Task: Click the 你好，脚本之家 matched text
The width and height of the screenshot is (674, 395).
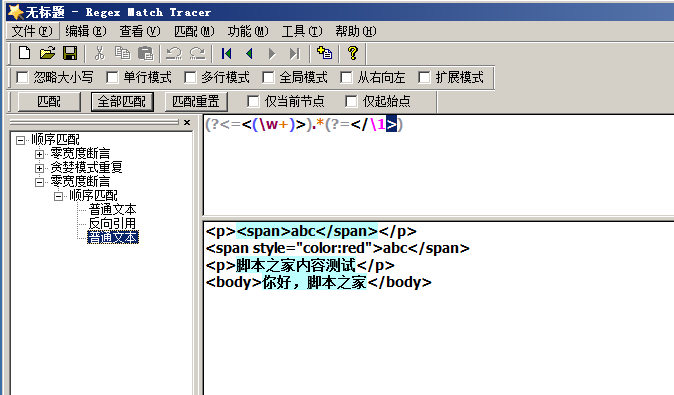Action: (314, 282)
